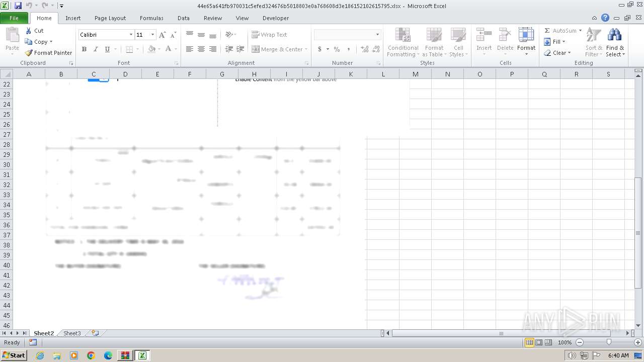Align text left
This screenshot has height=362, width=644.
click(x=190, y=49)
